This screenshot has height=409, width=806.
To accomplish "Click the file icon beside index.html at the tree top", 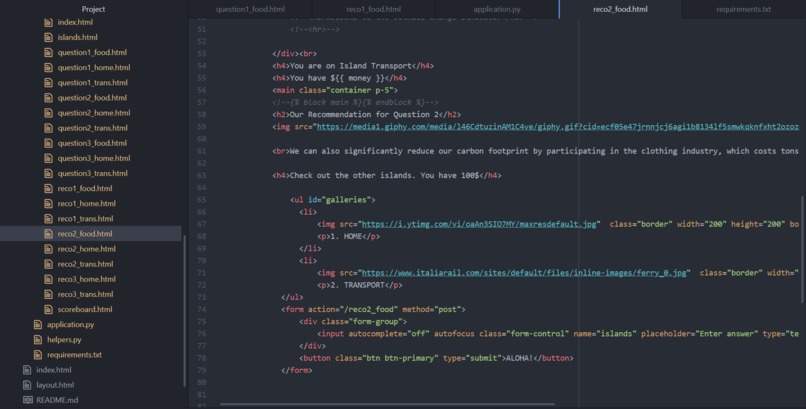I will [48, 22].
